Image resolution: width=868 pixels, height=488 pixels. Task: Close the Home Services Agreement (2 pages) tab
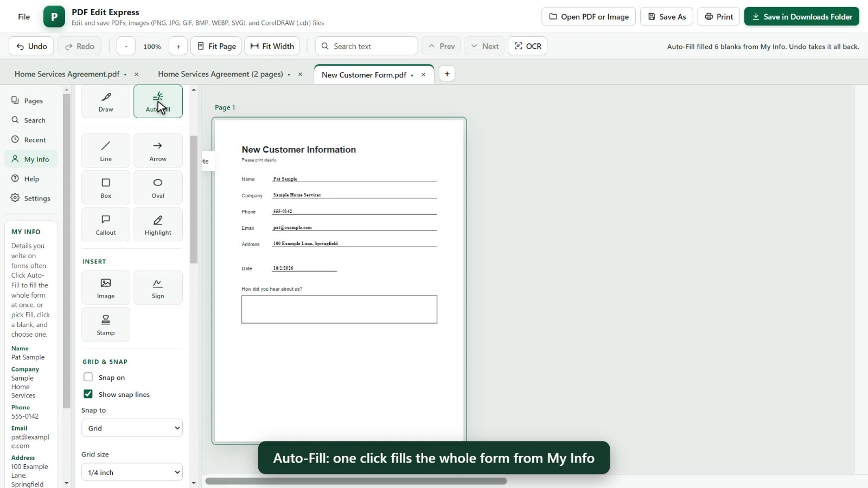[300, 74]
